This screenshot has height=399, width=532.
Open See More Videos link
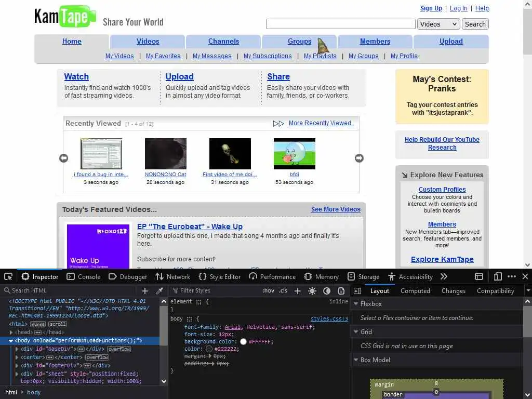click(336, 209)
